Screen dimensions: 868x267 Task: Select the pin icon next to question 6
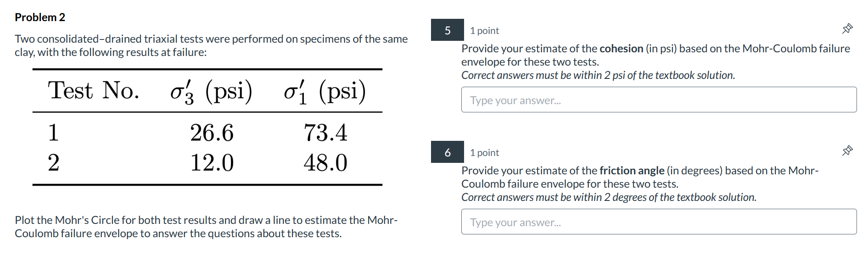pyautogui.click(x=847, y=150)
